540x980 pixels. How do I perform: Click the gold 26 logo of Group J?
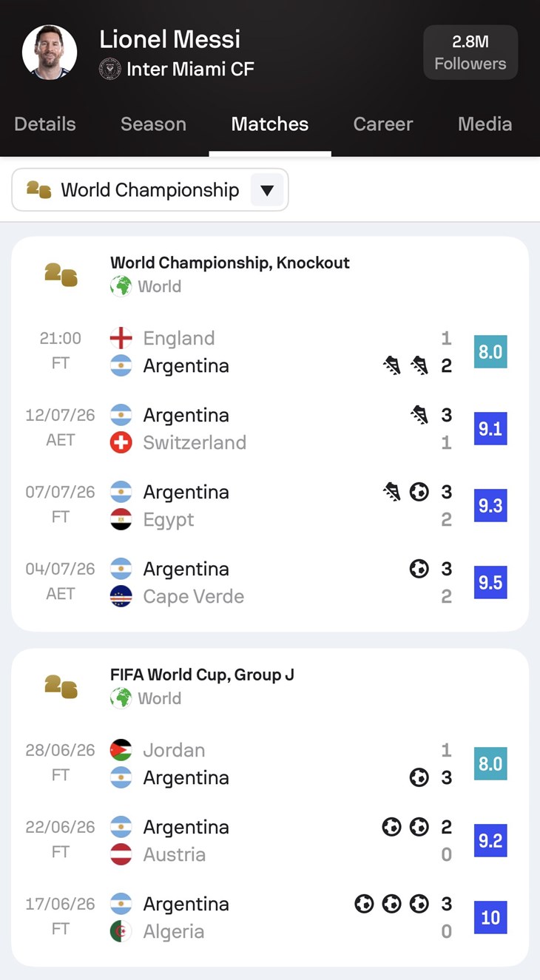click(61, 686)
